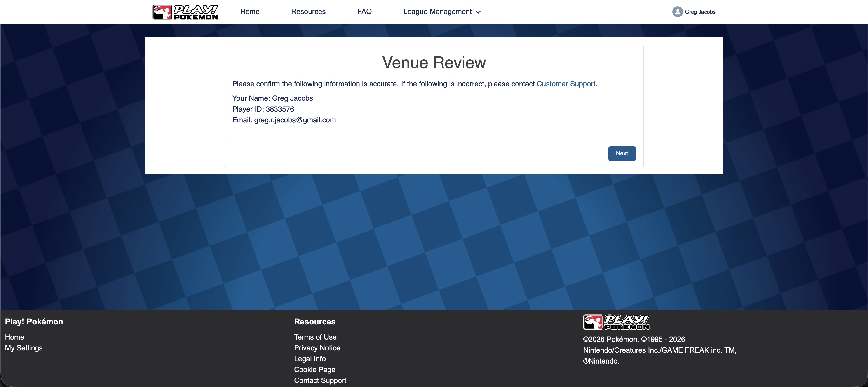Go to Cookie Page
Viewport: 868px width, 387px height.
314,369
